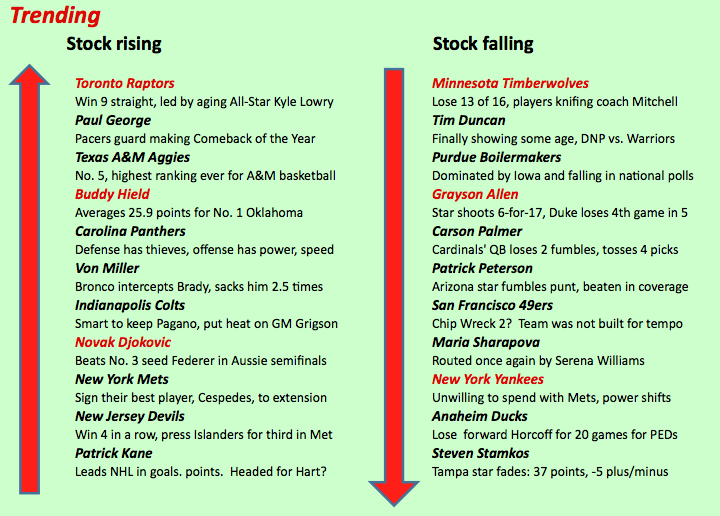This screenshot has width=720, height=516.
Task: Click the red upward arrow graphic
Action: (29, 279)
